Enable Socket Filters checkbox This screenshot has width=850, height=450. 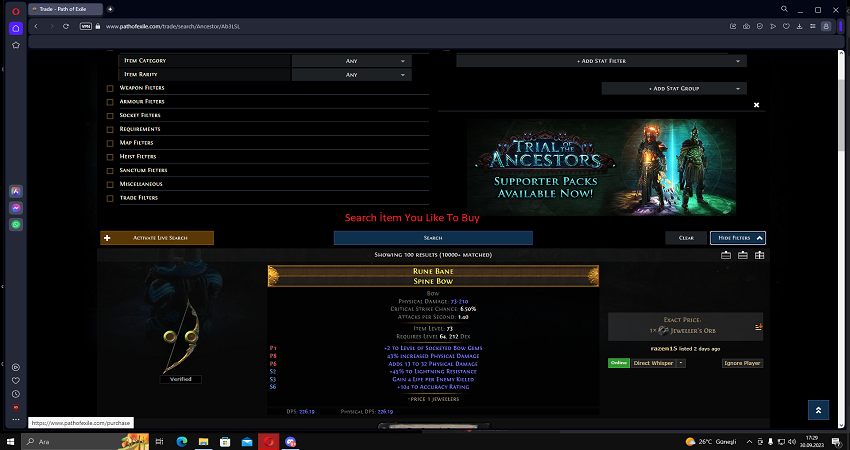coord(110,115)
